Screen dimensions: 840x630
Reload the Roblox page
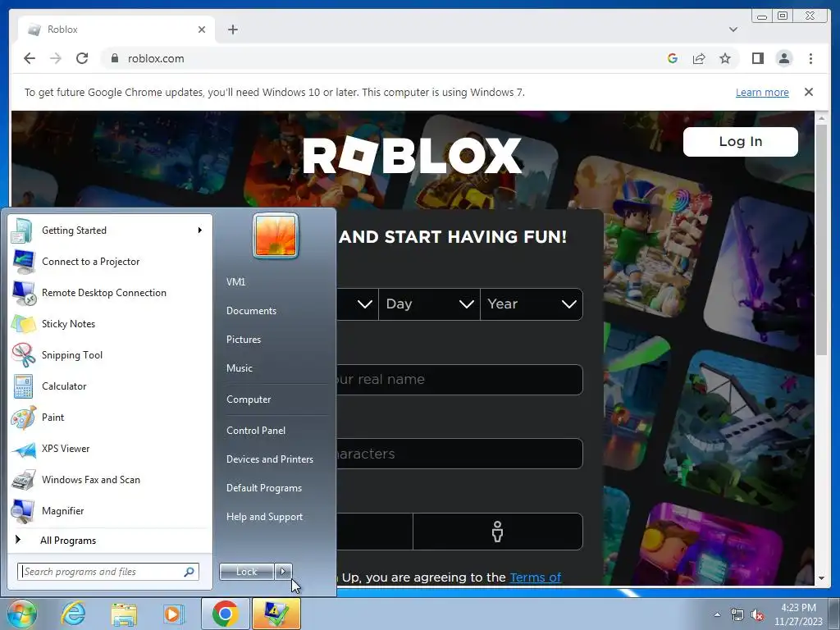click(82, 58)
